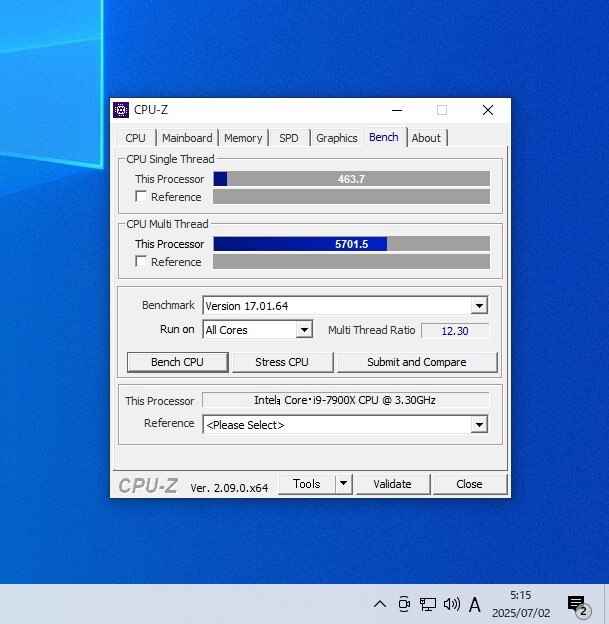609x624 pixels.
Task: Minimize the CPU-Z window
Action: tap(397, 110)
